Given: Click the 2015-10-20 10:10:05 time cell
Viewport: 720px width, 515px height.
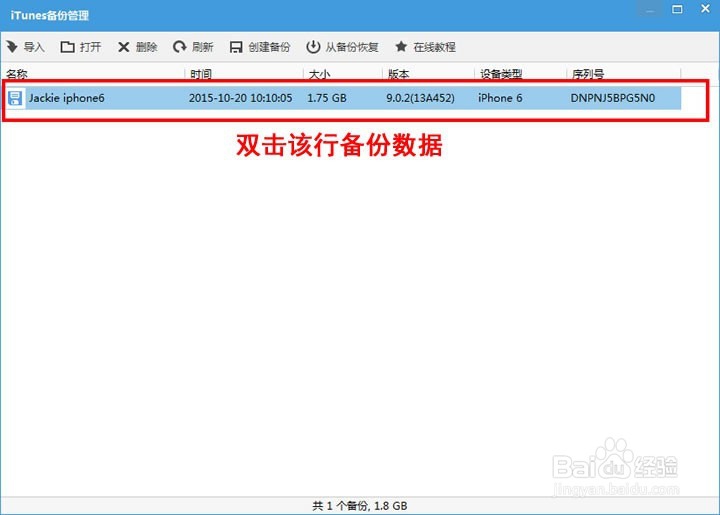Looking at the screenshot, I should [x=240, y=98].
